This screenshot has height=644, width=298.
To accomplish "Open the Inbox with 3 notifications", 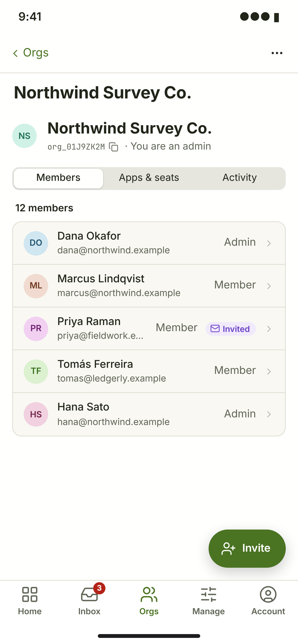I will click(89, 601).
